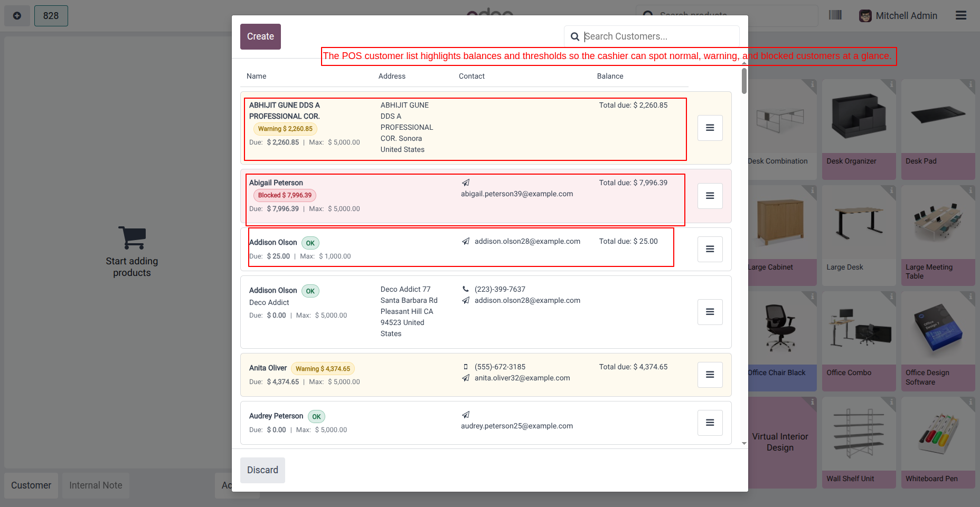Click email icon for abigail.peterson39@example.com
Viewport: 980px width, 507px height.
466,183
